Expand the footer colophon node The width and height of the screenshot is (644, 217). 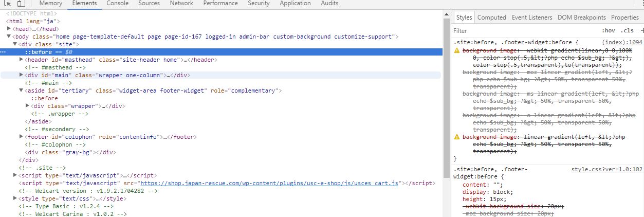click(21, 137)
